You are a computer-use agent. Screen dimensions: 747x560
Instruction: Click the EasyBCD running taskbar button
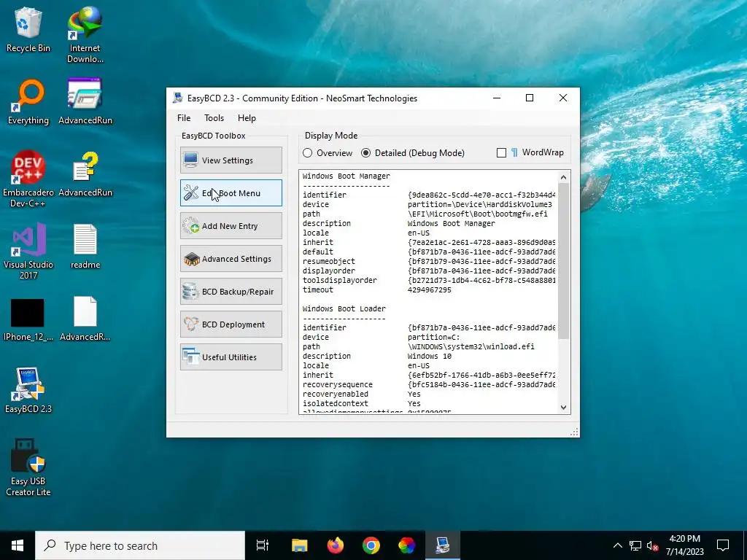[443, 545]
